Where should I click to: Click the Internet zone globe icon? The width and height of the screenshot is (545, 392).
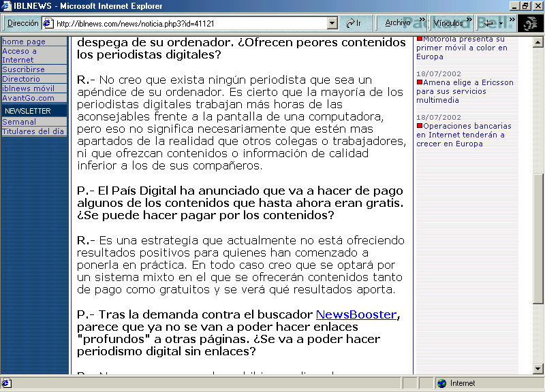[x=441, y=383]
